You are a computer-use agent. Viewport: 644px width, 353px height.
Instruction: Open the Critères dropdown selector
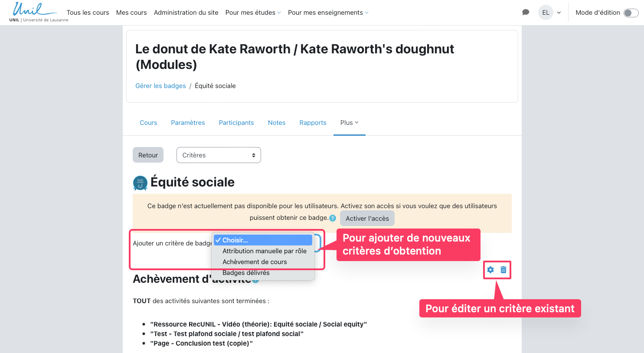(219, 155)
